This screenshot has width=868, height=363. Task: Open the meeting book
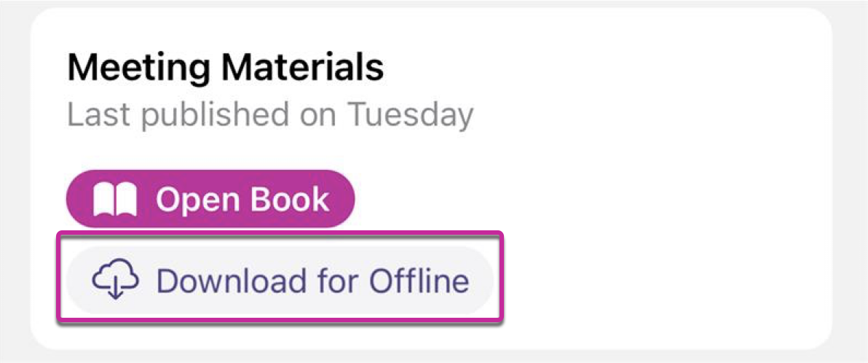[x=210, y=199]
